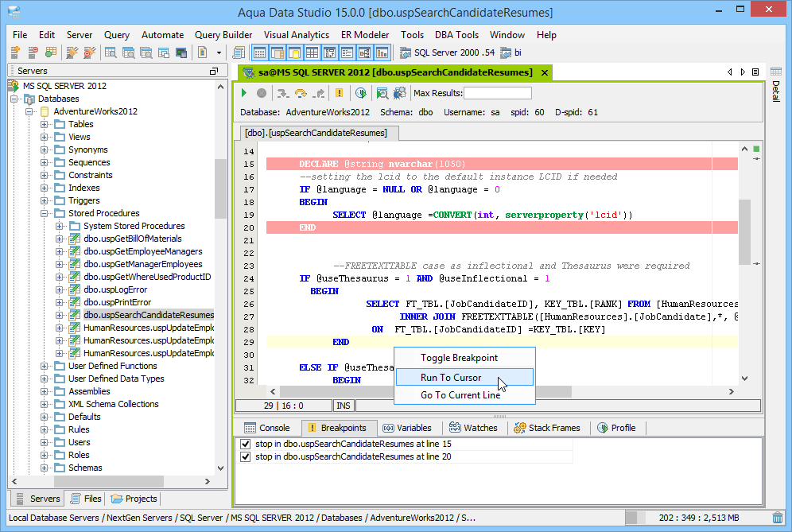Click the clock-with-play profile icon
This screenshot has width=792, height=532.
point(361,93)
